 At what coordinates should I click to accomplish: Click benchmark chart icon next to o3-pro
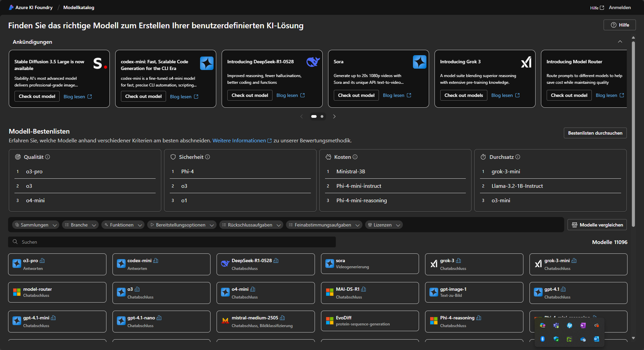click(x=42, y=260)
